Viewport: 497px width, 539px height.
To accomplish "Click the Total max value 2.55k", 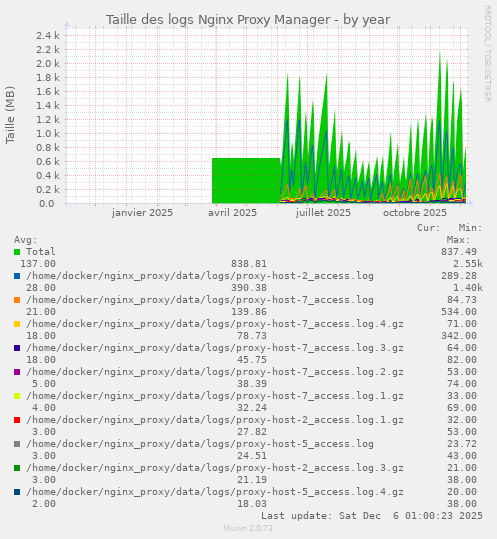I will pyautogui.click(x=468, y=264).
